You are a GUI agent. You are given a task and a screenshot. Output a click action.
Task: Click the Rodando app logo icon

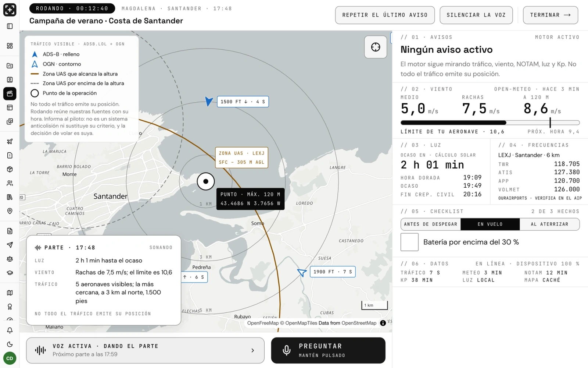[x=10, y=10]
